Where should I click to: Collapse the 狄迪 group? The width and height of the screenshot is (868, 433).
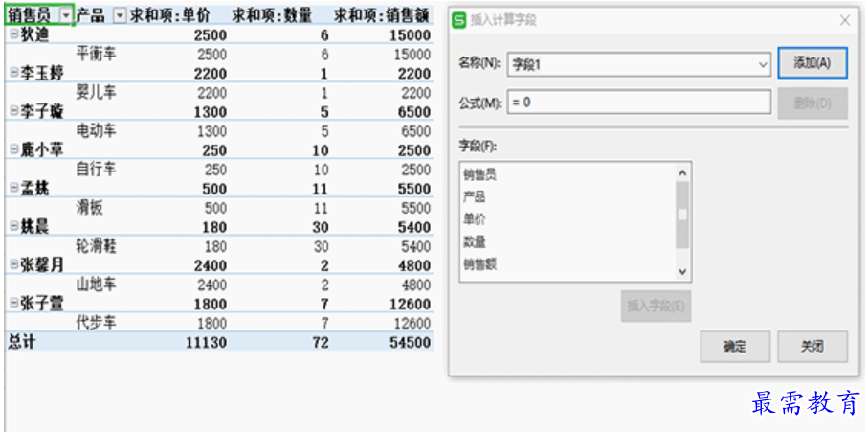pyautogui.click(x=13, y=35)
